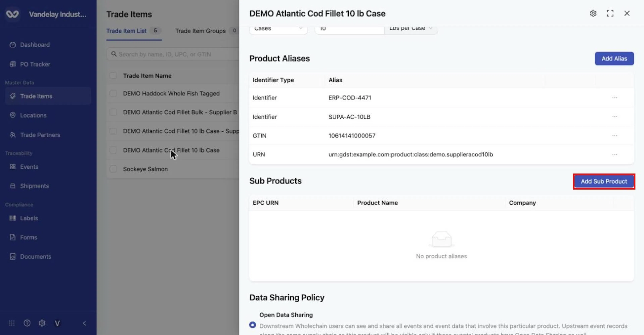Viewport: 644px width, 335px height.
Task: Open Sockeye Salmon trade item
Action: point(145,169)
